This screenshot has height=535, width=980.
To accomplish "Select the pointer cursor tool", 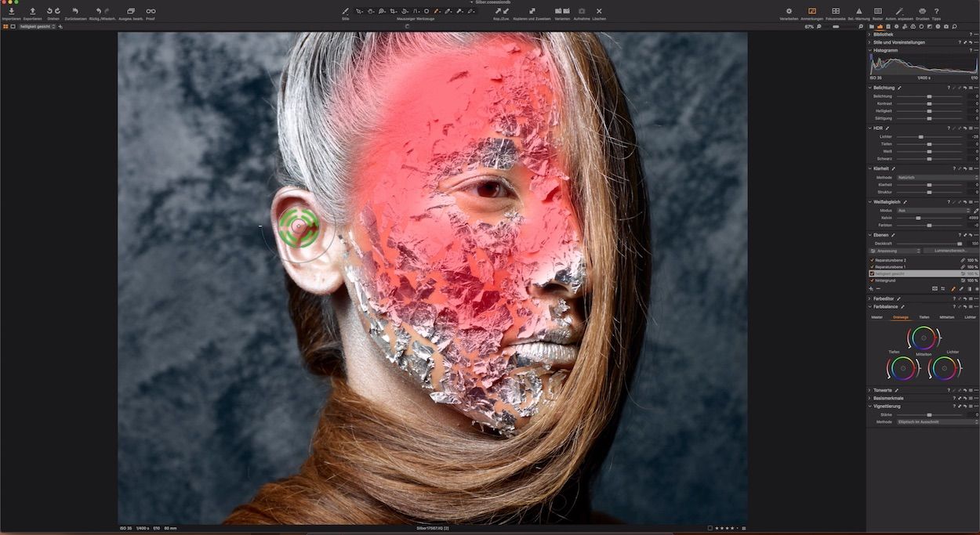I will [360, 11].
